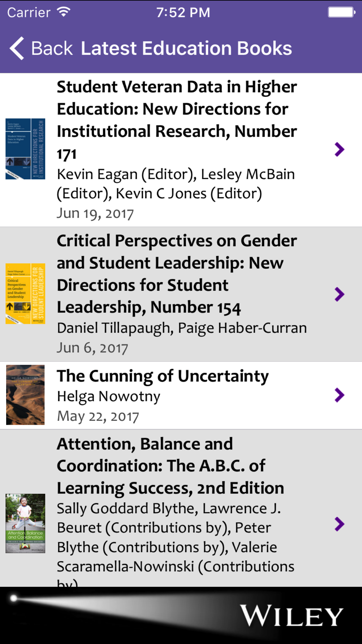Expand Attention, Balance and Coordination row chevron
Screen dimensions: 362x644
tap(339, 524)
